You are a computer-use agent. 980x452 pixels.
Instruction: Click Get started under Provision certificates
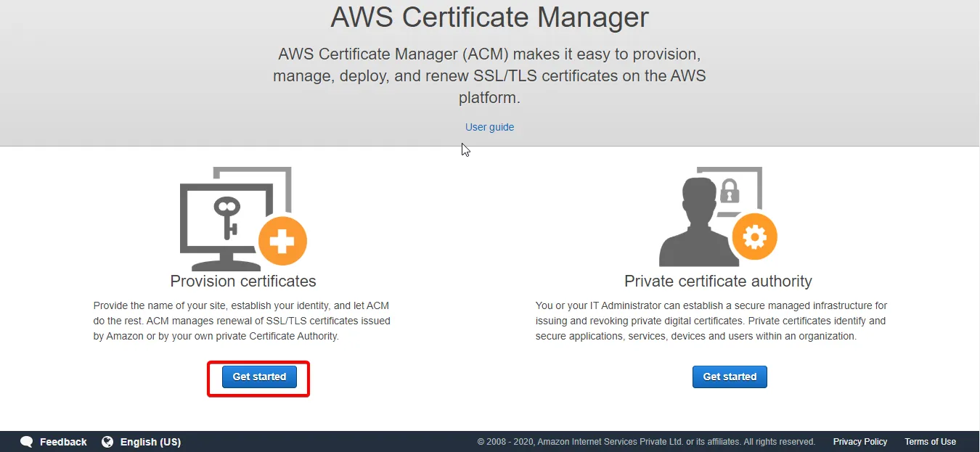pyautogui.click(x=258, y=377)
